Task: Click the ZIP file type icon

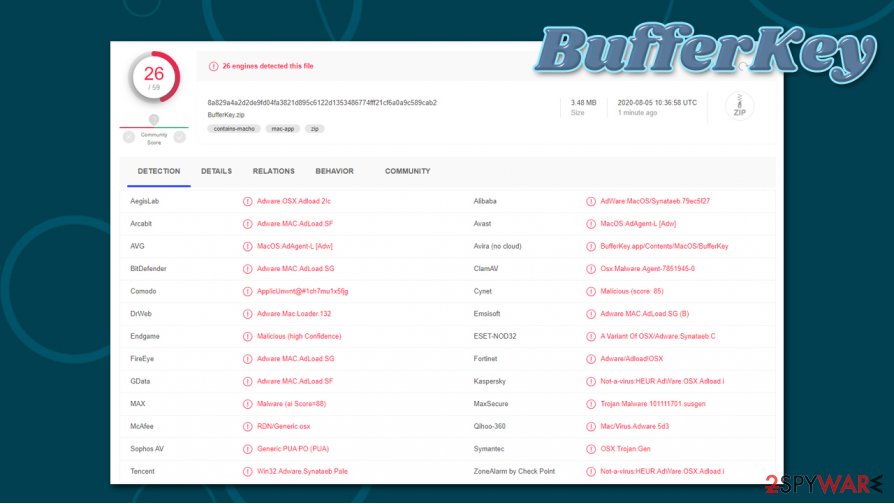Action: tap(739, 106)
